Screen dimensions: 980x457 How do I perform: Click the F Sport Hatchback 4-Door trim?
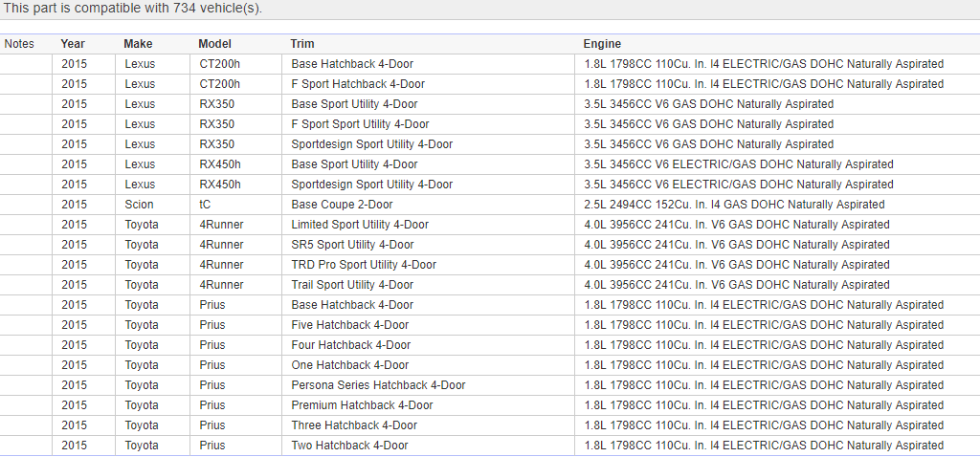(358, 84)
